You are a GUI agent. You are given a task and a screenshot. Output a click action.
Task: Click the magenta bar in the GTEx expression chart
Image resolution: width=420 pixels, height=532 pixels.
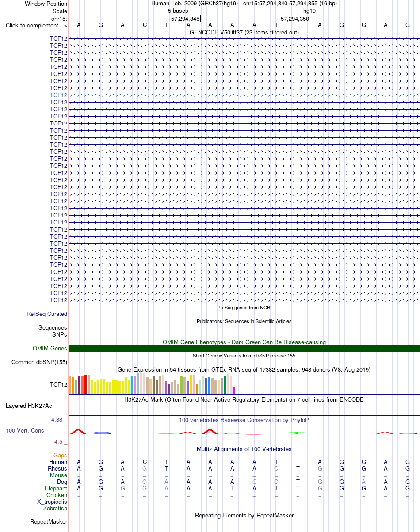(x=234, y=390)
